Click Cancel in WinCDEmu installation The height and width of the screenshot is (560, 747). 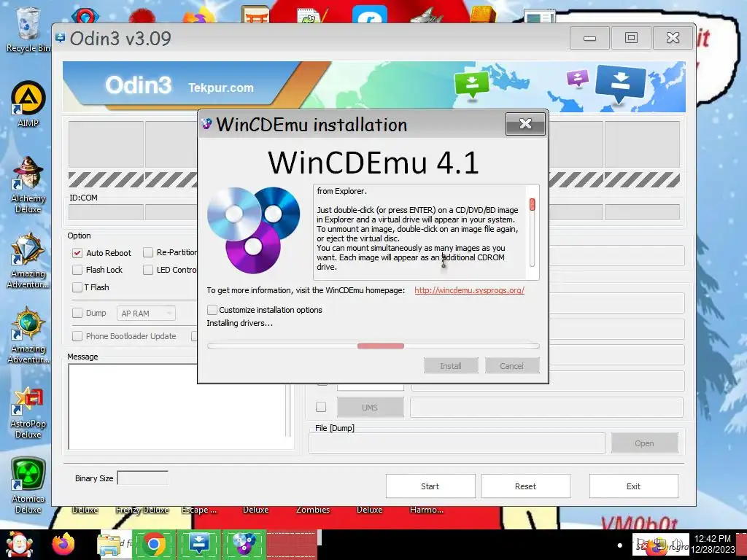point(512,366)
